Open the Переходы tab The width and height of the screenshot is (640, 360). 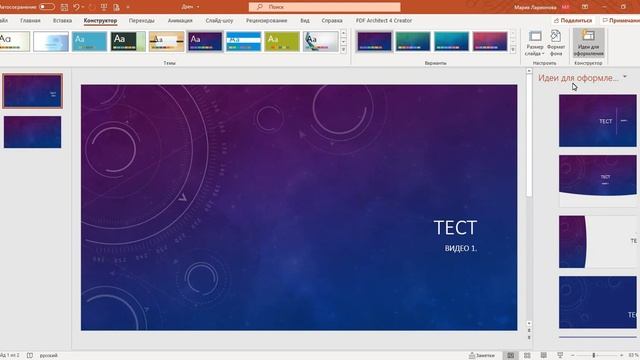click(142, 20)
